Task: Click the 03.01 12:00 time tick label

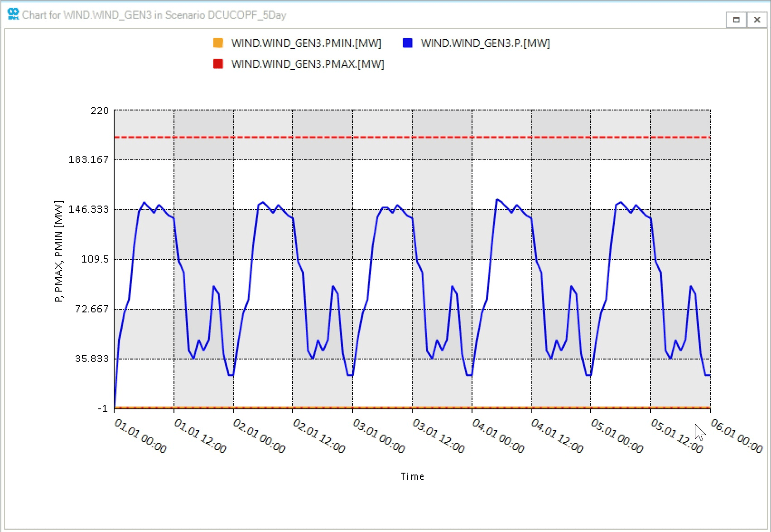Action: click(439, 436)
